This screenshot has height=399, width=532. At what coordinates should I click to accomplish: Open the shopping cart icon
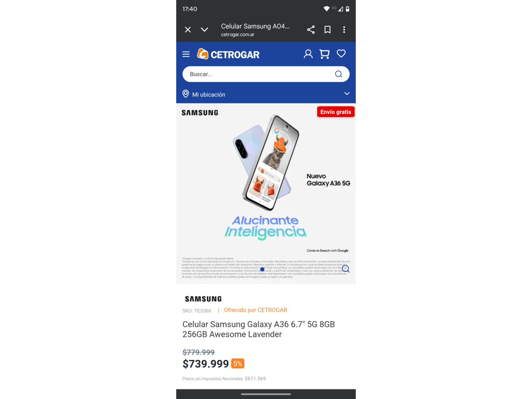click(325, 54)
